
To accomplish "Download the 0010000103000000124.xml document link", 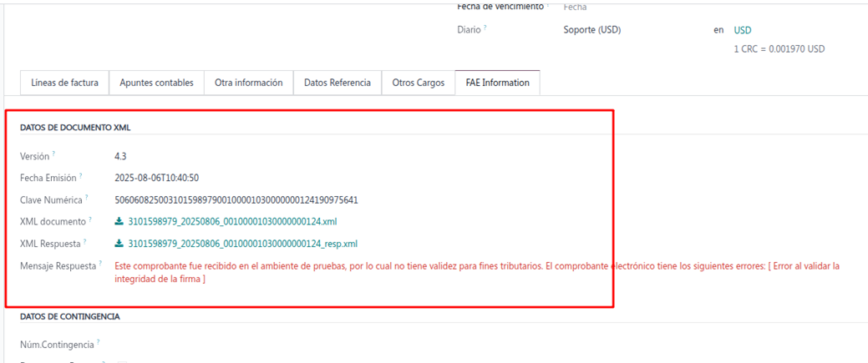I will coord(232,222).
